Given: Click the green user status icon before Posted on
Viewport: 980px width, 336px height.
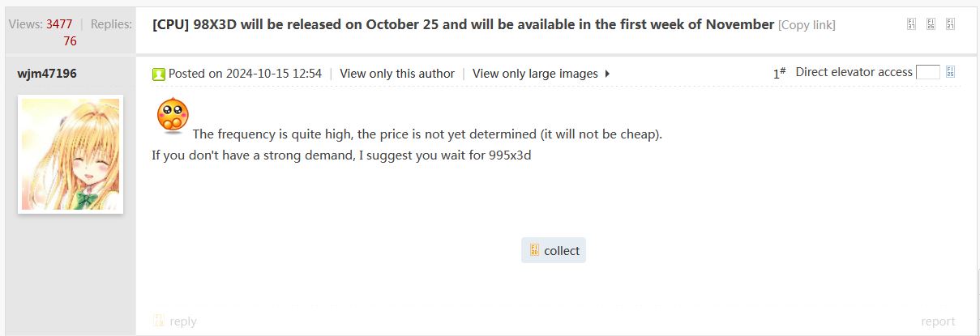Looking at the screenshot, I should click(x=159, y=74).
